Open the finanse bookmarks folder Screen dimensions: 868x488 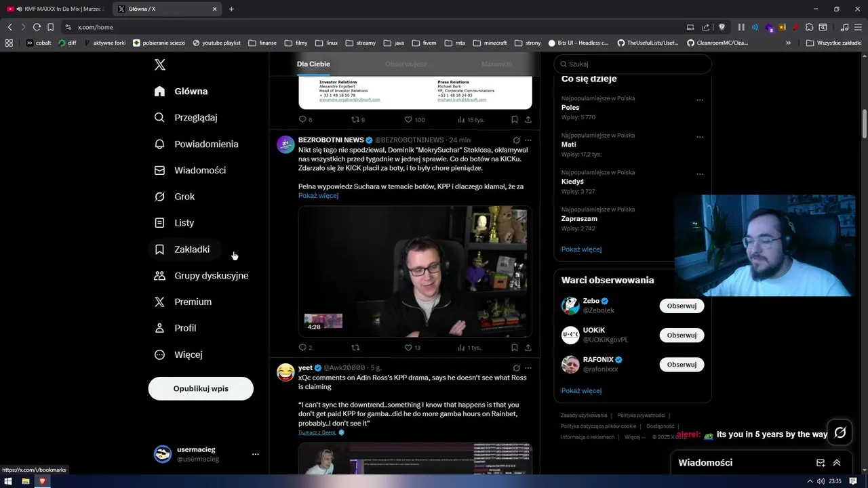point(262,43)
